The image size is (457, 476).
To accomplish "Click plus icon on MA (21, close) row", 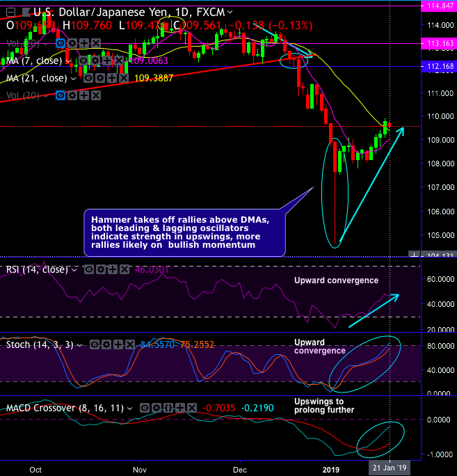I will pos(112,79).
